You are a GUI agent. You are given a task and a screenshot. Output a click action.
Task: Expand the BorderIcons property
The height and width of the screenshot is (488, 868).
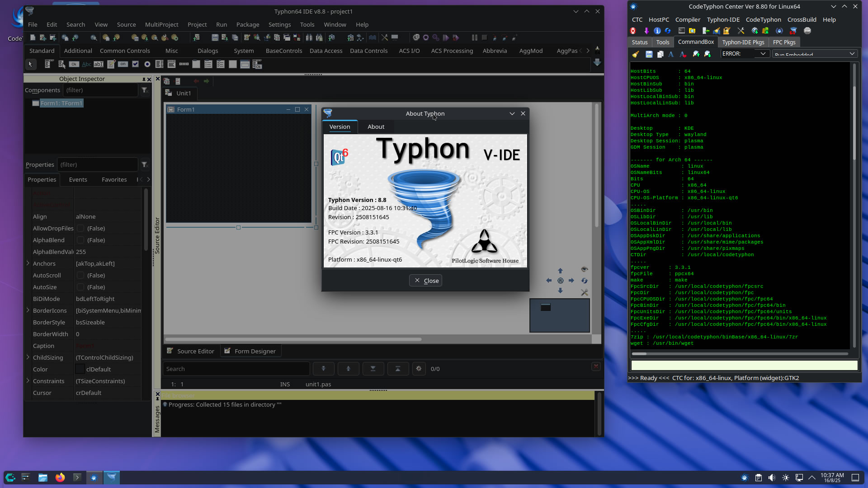tap(28, 310)
